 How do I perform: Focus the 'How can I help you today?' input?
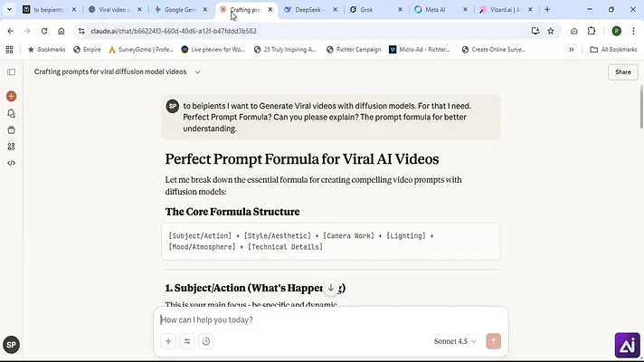(331, 319)
